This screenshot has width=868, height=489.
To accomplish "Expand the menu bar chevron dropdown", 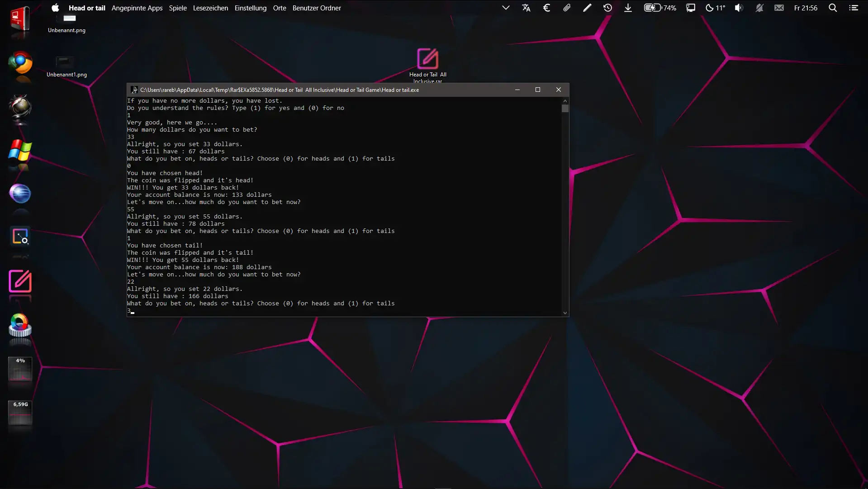I will pos(506,8).
